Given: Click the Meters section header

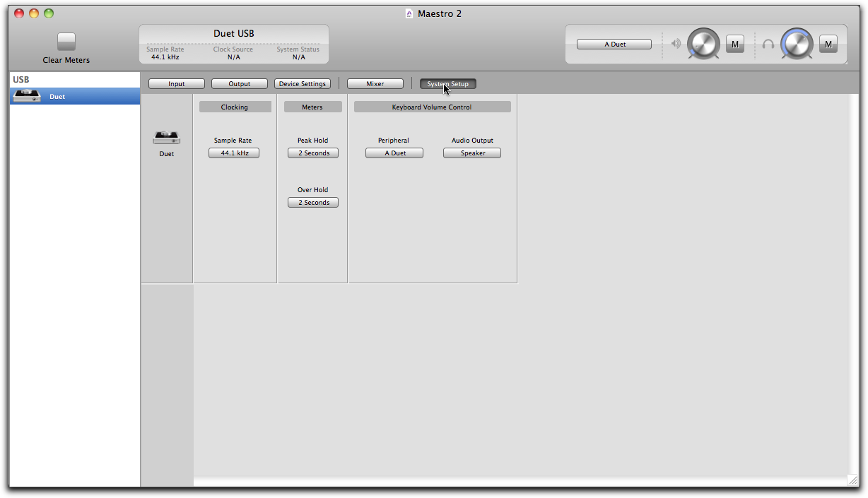Looking at the screenshot, I should point(312,107).
